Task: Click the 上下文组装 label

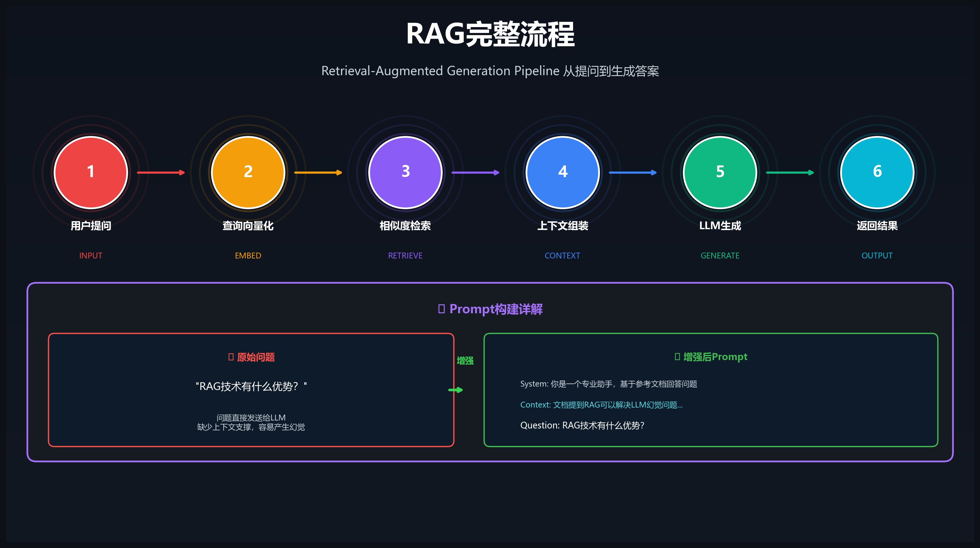Action: pos(563,226)
